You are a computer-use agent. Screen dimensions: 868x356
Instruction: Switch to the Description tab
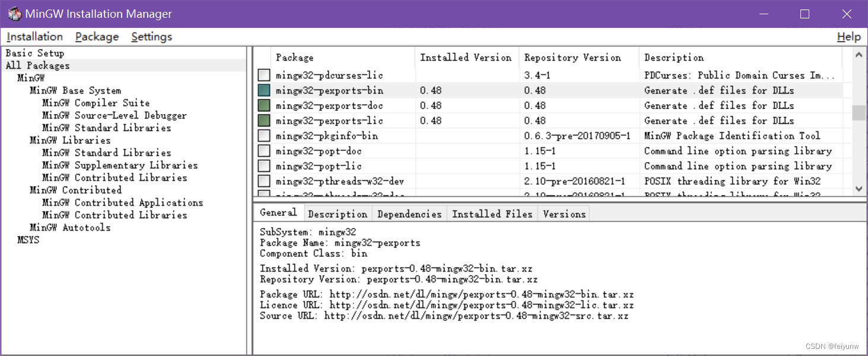(338, 214)
